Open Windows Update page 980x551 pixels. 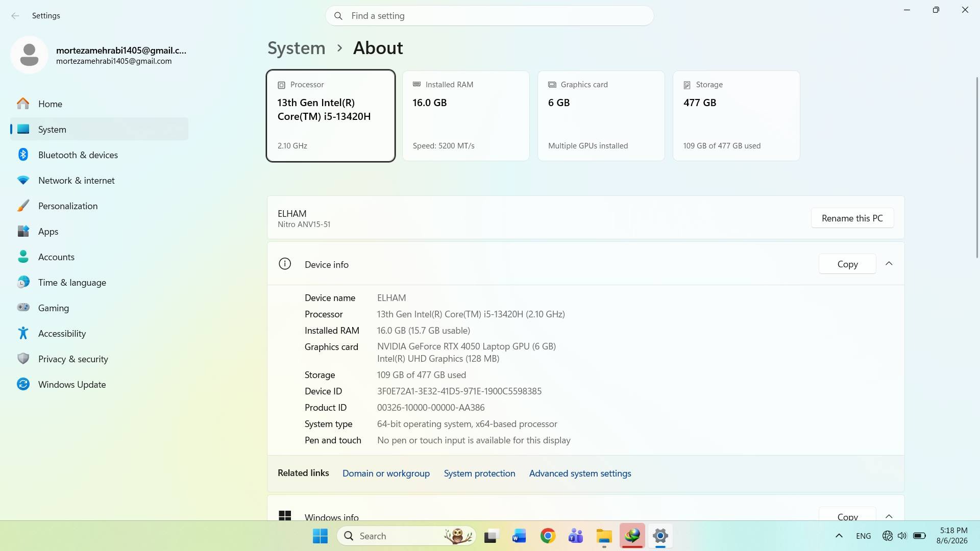pos(99,384)
